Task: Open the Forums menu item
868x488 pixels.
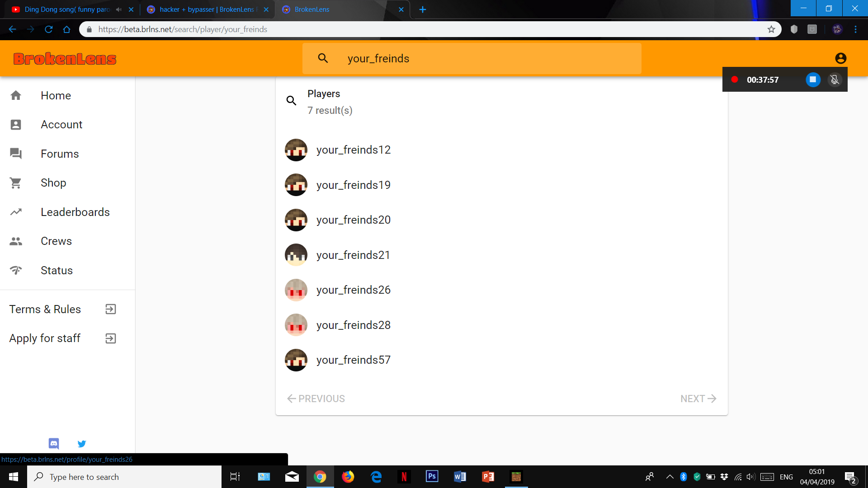Action: tap(67, 154)
